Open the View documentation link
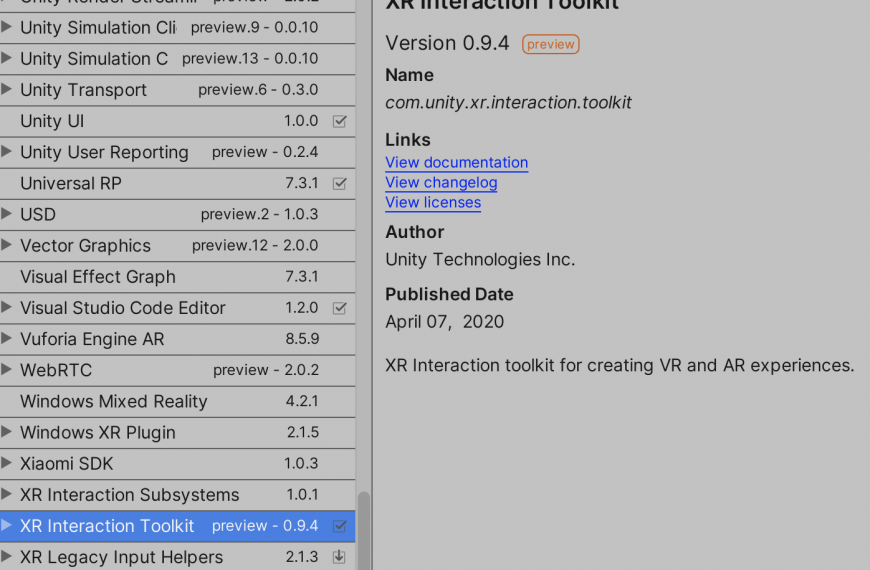The image size is (870, 570). coord(457,163)
